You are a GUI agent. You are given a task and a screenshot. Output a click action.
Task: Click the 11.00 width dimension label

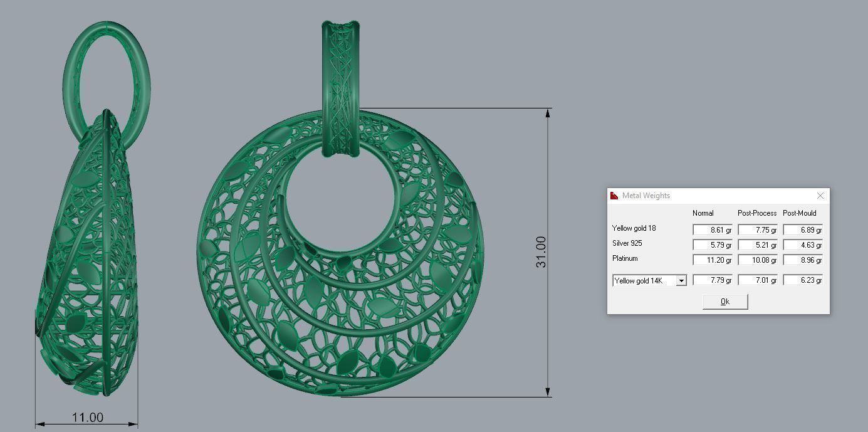coord(87,418)
